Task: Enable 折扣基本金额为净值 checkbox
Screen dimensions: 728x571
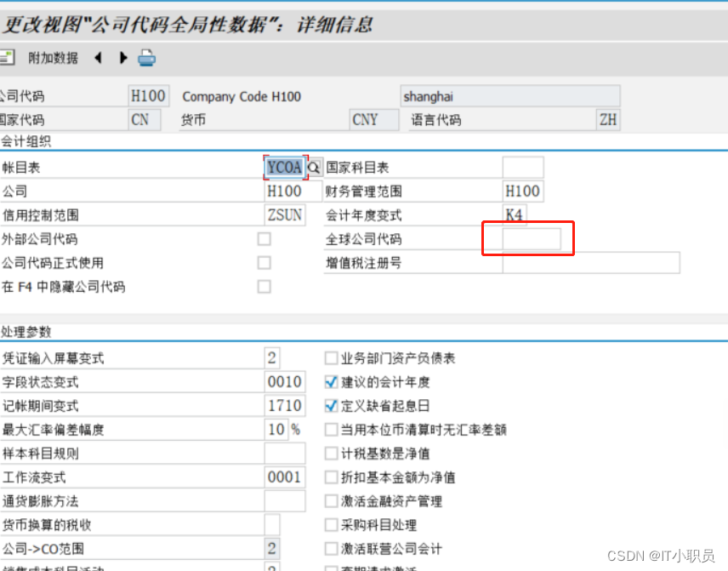Action: coord(331,477)
